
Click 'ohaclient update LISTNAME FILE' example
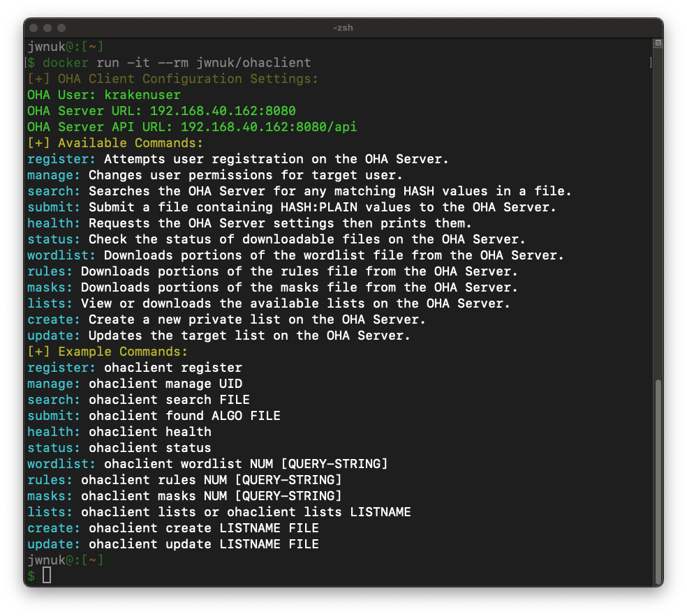click(x=204, y=544)
